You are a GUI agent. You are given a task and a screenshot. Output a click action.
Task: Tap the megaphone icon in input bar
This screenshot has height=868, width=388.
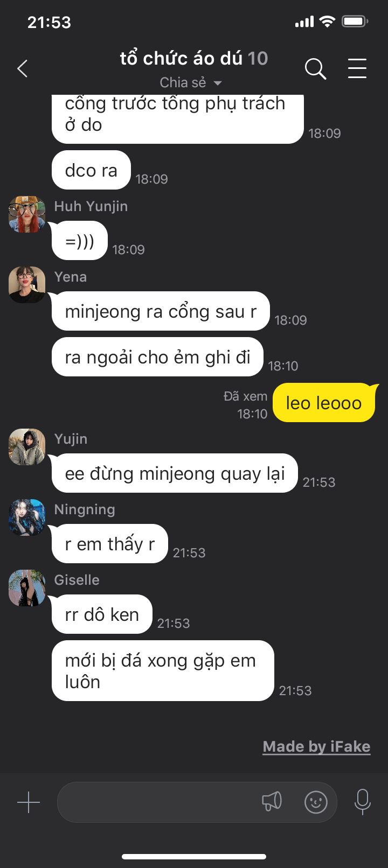coord(272,801)
